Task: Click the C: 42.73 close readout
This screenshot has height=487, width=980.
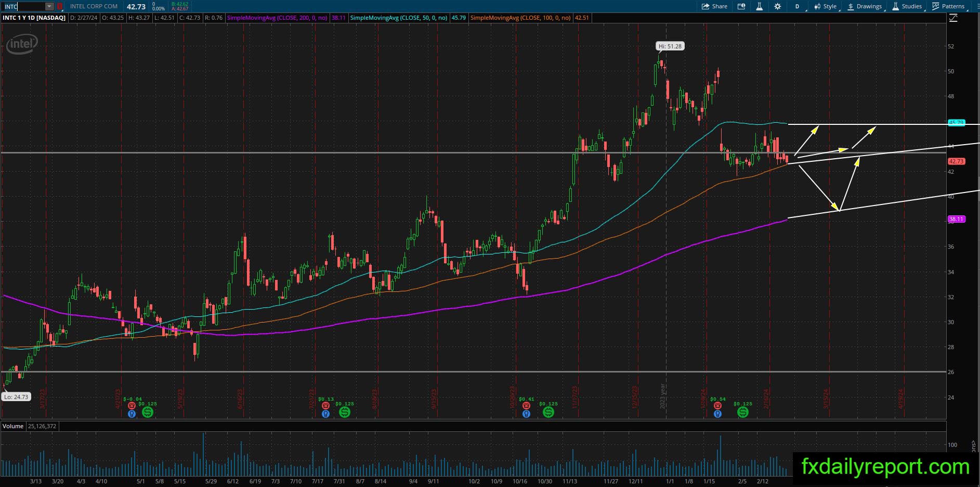Action: [x=190, y=18]
